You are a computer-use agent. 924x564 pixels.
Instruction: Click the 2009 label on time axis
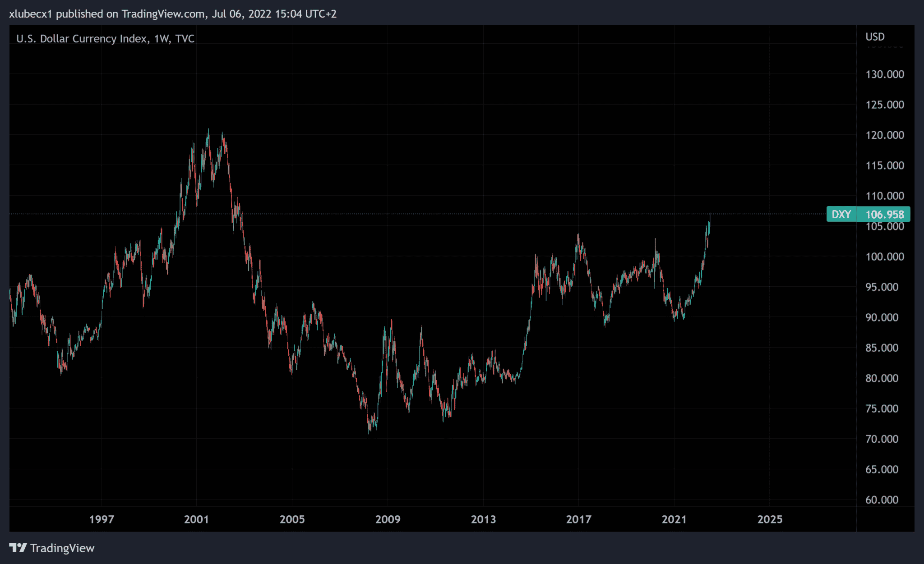click(388, 519)
